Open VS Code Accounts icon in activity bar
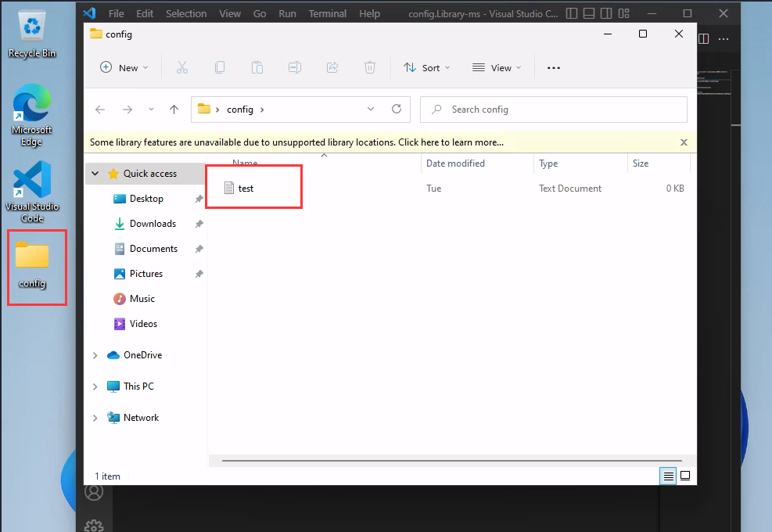 [x=94, y=491]
